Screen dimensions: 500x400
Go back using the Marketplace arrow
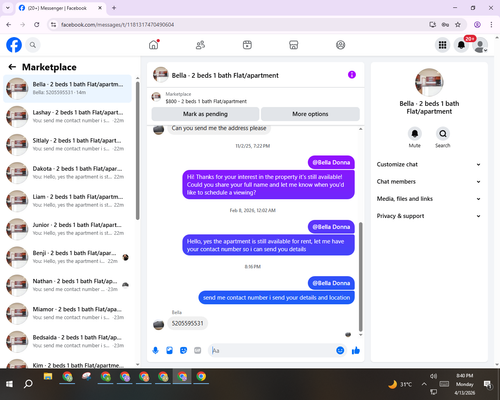(x=12, y=67)
